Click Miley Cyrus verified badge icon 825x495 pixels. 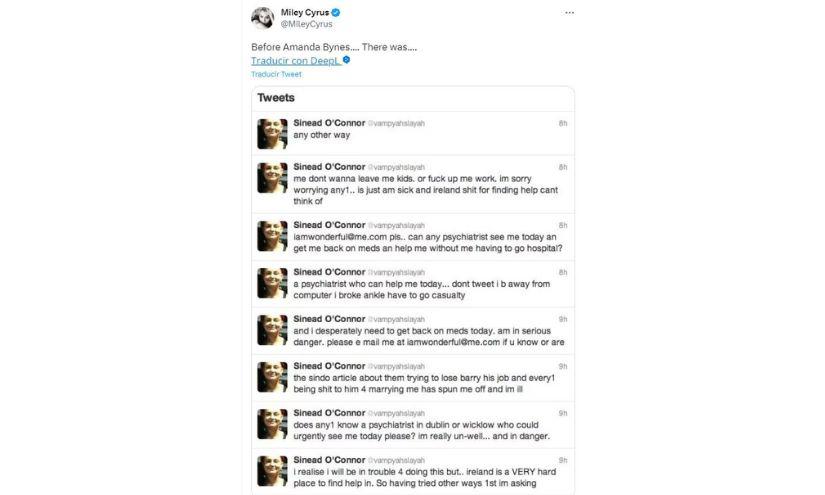[x=336, y=12]
